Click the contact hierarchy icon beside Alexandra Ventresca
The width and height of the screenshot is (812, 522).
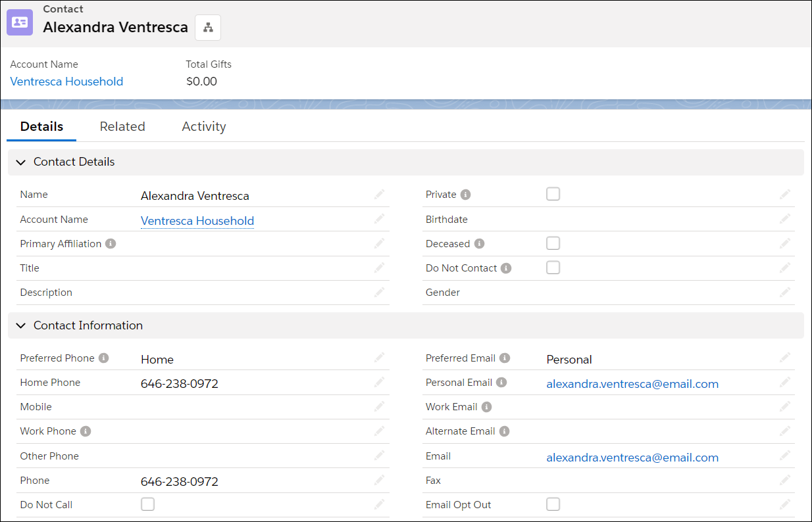pyautogui.click(x=208, y=28)
